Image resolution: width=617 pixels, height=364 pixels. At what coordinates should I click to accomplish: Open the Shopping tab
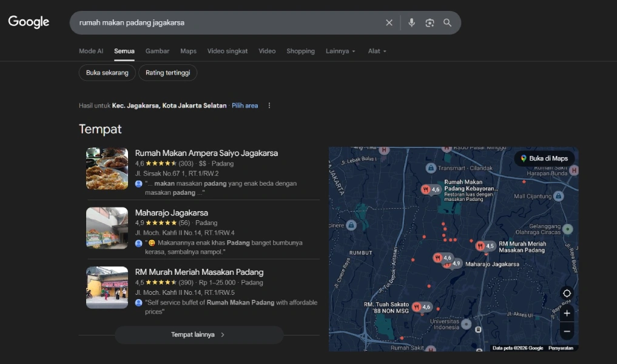(300, 51)
